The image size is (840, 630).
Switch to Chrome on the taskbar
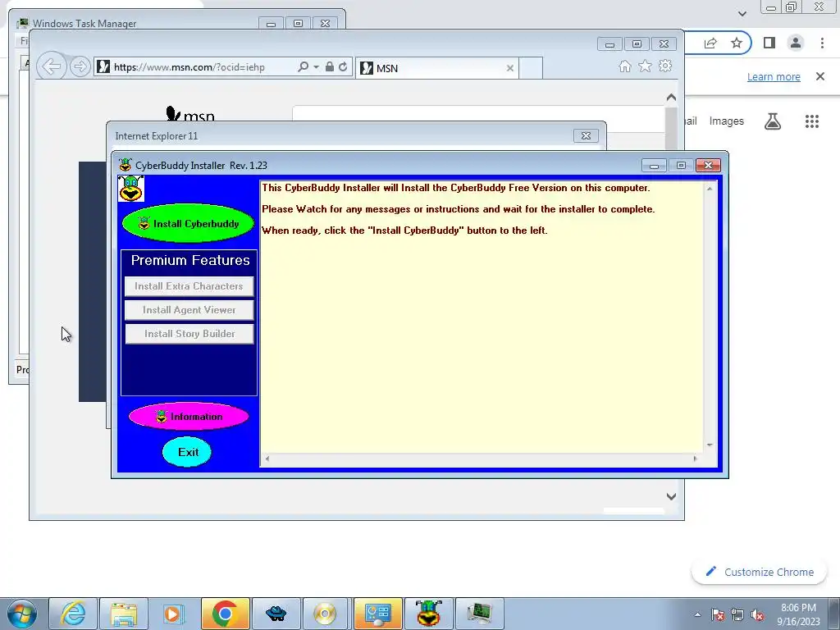(225, 614)
